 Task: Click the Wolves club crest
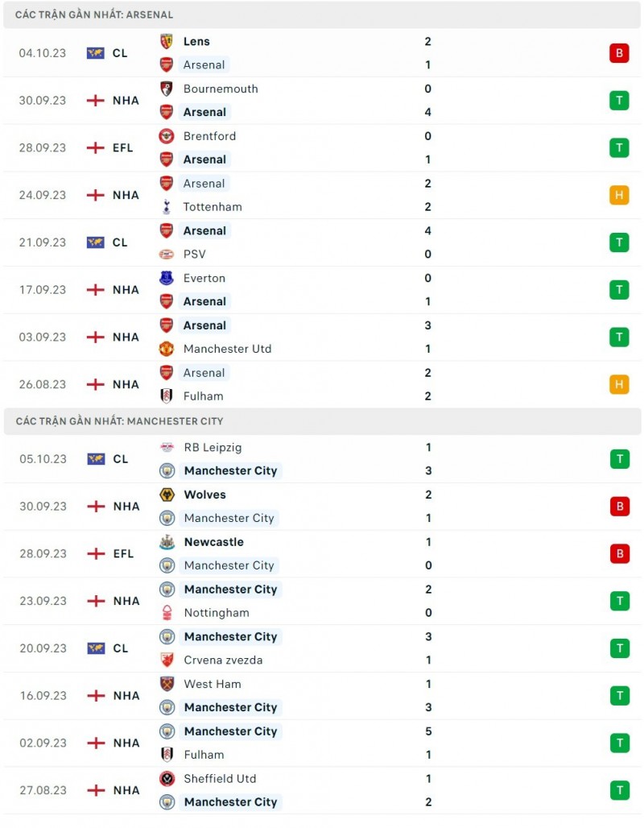point(167,495)
